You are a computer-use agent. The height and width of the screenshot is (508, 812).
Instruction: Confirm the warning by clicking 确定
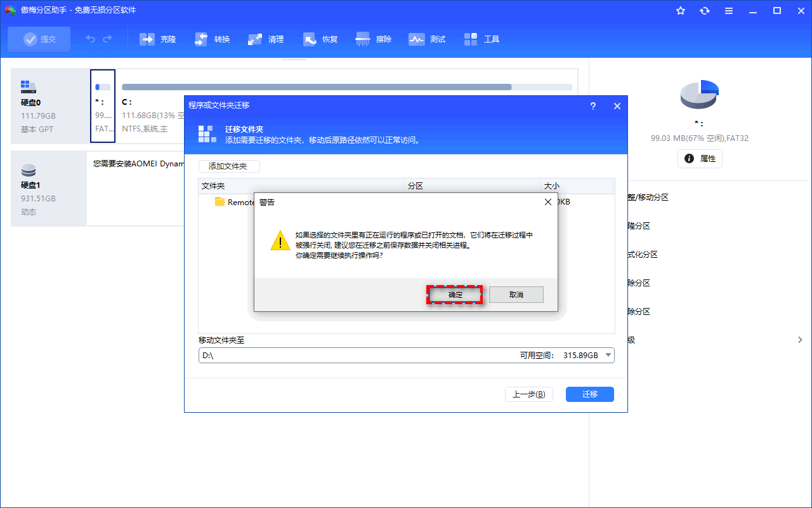(x=454, y=294)
